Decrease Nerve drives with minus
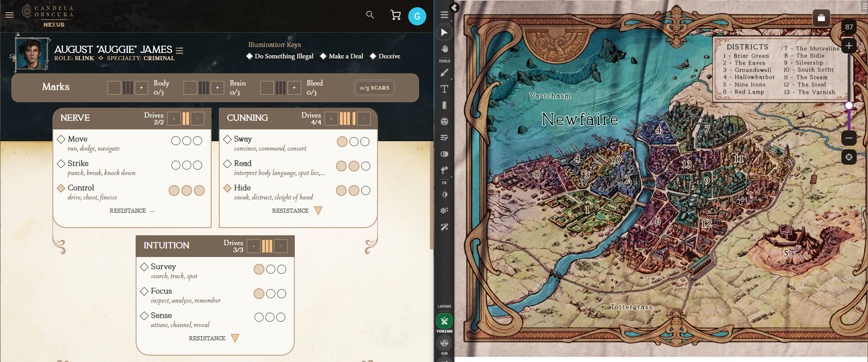The width and height of the screenshot is (868, 362). [174, 119]
